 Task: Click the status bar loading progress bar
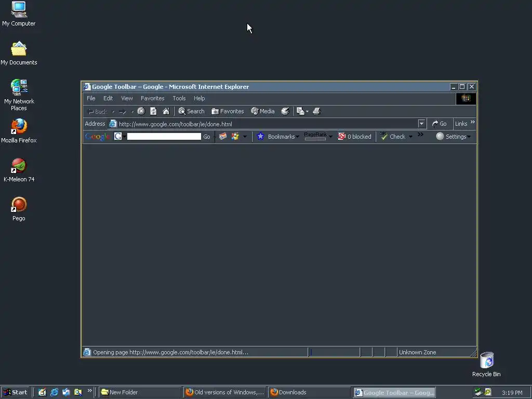coord(334,352)
